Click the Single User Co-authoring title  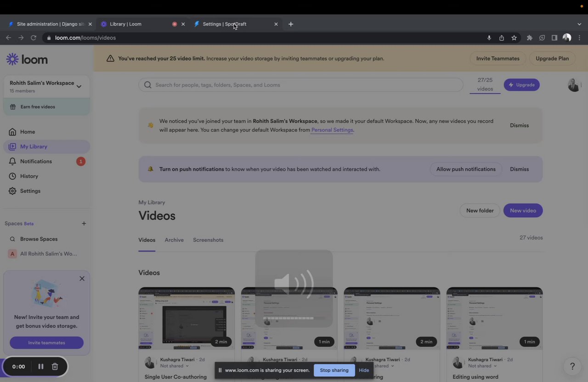[175, 377]
